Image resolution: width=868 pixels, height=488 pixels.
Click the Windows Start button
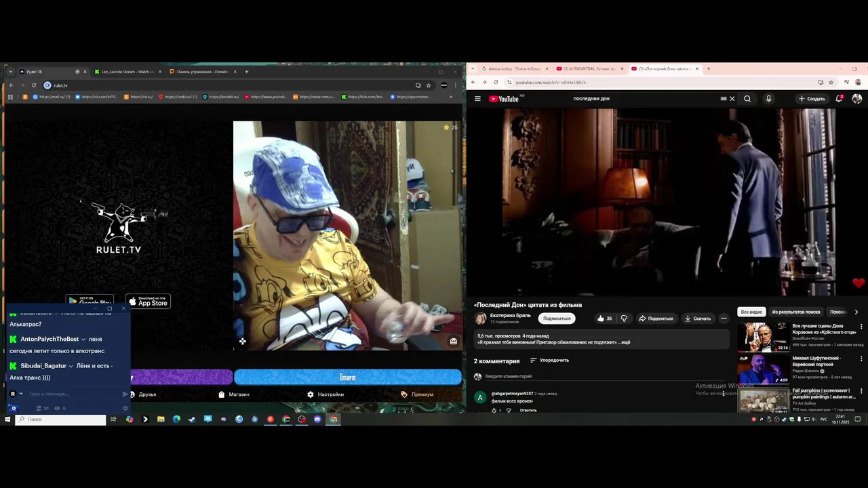(7, 420)
